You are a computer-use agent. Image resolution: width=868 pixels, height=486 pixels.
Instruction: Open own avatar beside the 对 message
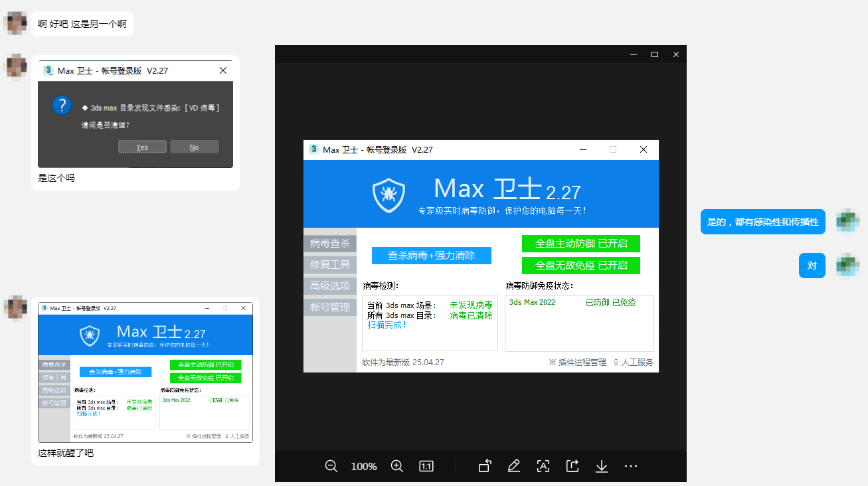pos(847,264)
